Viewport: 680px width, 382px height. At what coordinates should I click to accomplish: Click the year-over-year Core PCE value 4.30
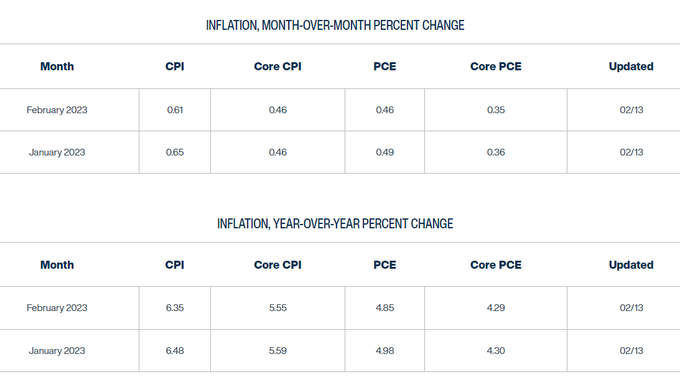click(x=496, y=350)
